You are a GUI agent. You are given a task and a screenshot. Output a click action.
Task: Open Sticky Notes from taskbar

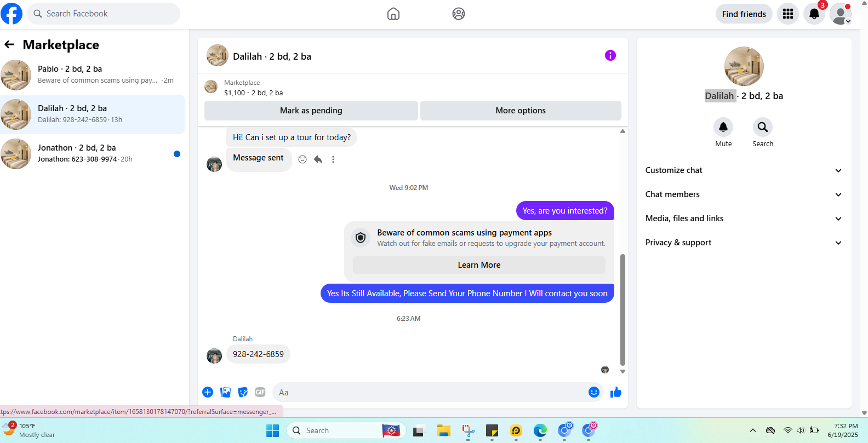click(492, 431)
